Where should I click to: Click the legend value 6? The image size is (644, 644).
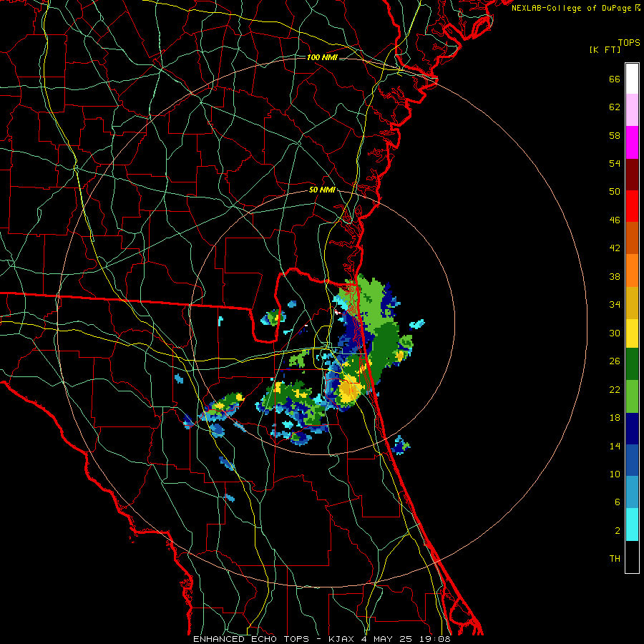[x=618, y=502]
